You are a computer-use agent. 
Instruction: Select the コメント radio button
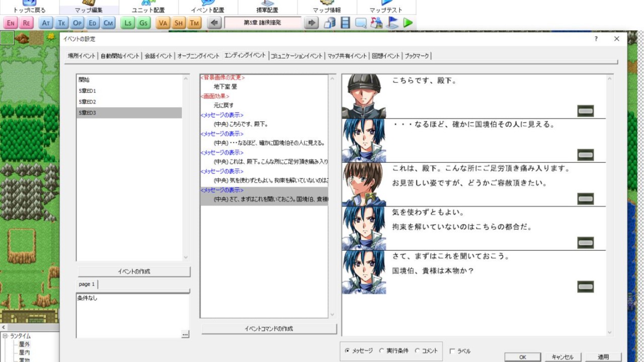(418, 351)
